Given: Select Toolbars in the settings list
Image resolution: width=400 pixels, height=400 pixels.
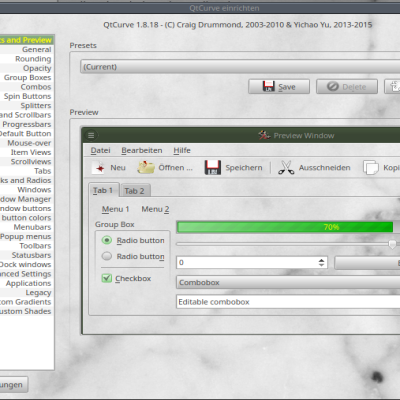Looking at the screenshot, I should [27, 246].
